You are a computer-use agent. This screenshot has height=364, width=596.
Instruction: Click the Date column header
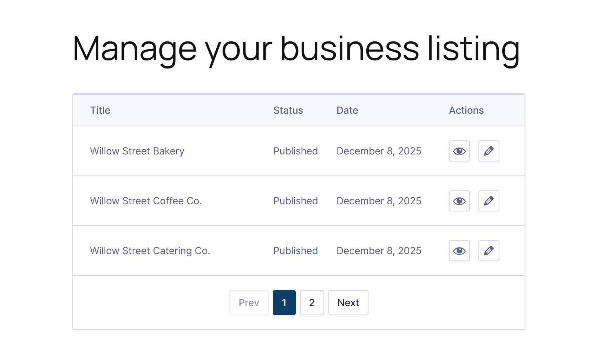click(x=347, y=110)
